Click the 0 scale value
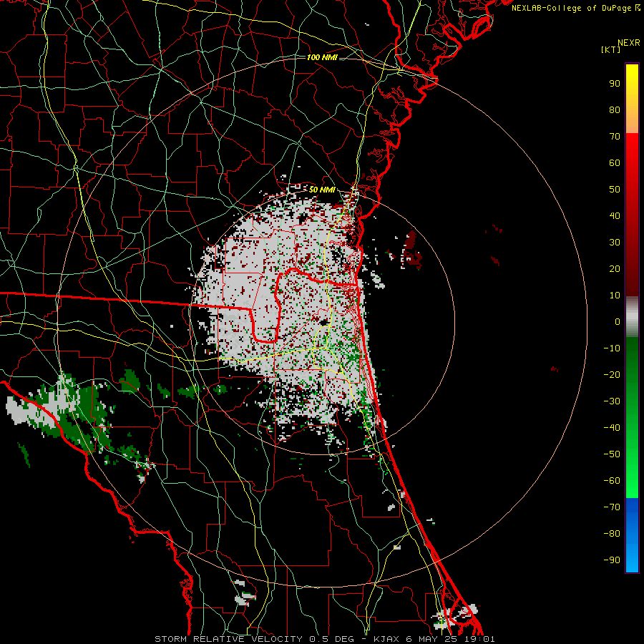 618,321
